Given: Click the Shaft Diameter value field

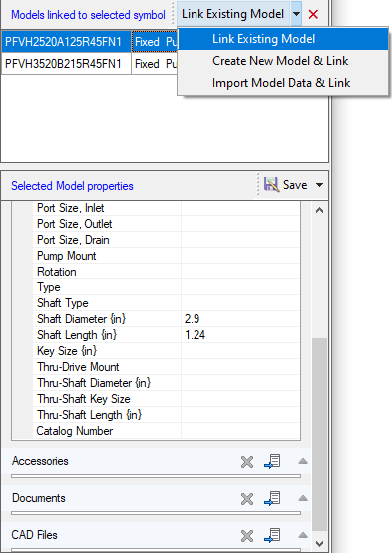Looking at the screenshot, I should coord(240,319).
